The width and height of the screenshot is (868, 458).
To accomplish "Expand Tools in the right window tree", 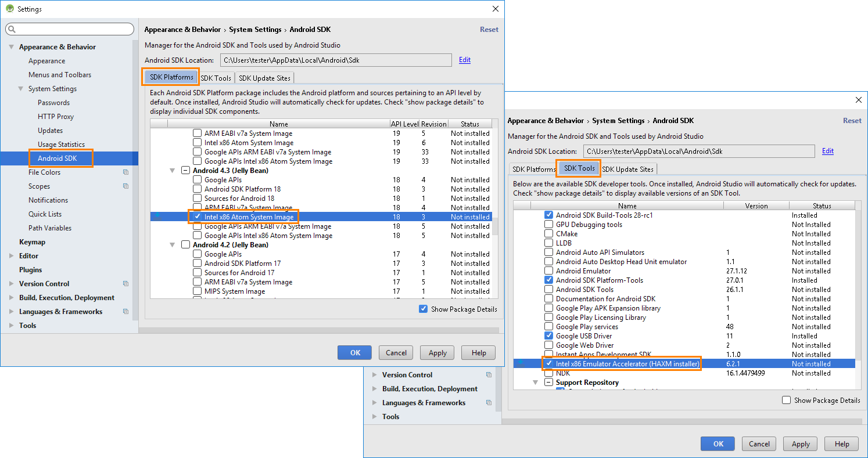I will click(374, 417).
